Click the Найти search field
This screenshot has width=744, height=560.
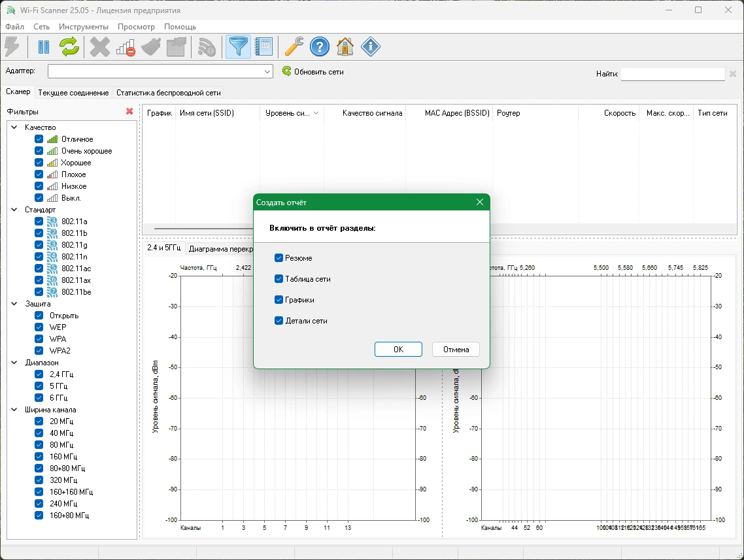(673, 74)
